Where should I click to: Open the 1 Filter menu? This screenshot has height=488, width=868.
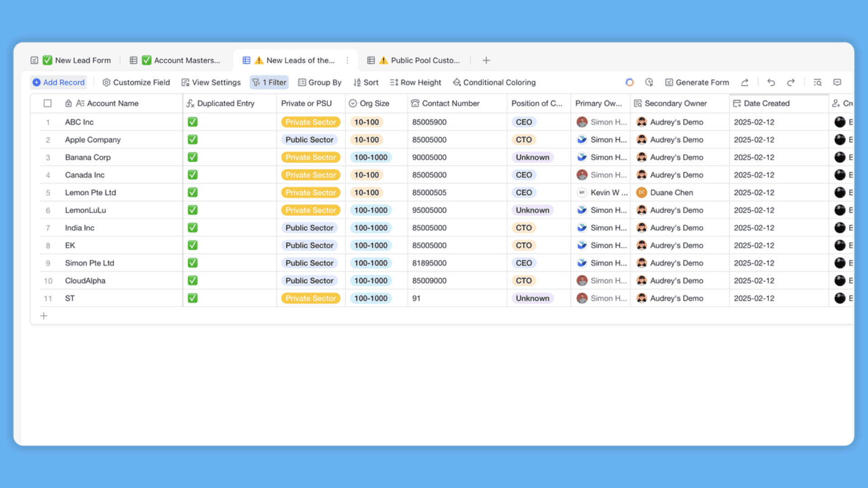pos(269,82)
